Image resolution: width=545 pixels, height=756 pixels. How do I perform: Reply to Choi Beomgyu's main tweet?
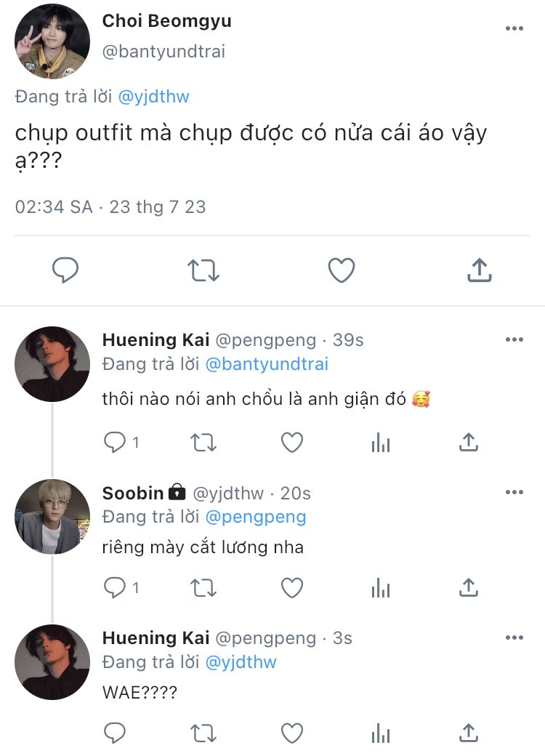coord(65,270)
